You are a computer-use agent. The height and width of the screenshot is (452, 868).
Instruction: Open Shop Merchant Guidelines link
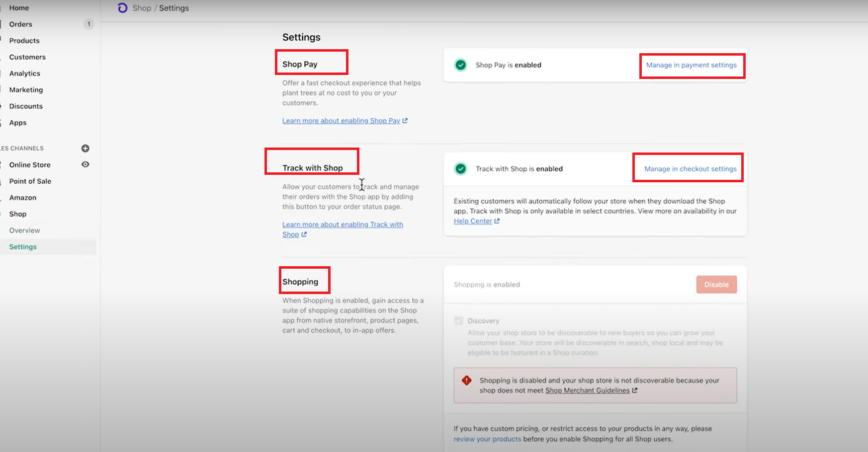pos(588,390)
